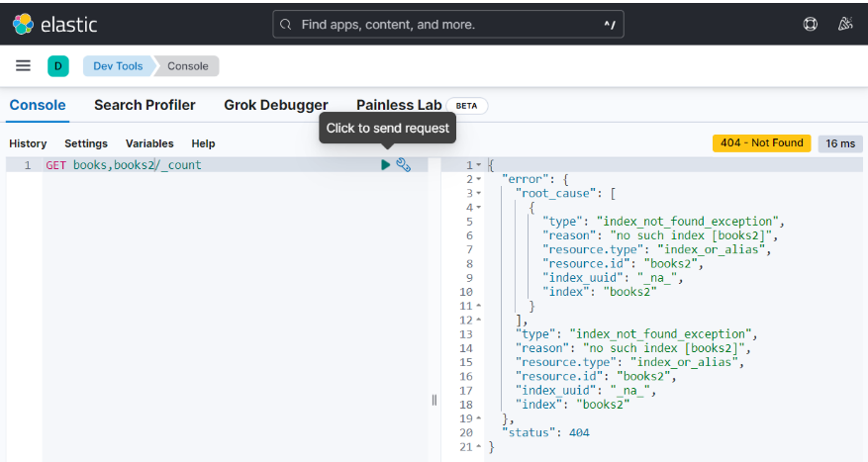Screen dimensions: 868x462
Task: Click fold end marker on line 21
Action: click(x=479, y=446)
